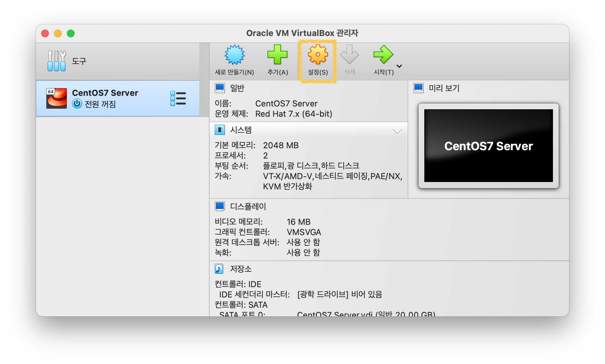Start the VM with 시작(T) arrow
The width and height of the screenshot is (605, 364).
(383, 55)
